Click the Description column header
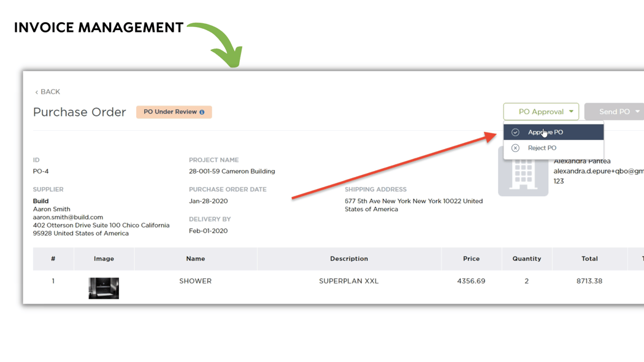Image resolution: width=644 pixels, height=362 pixels. (348, 259)
